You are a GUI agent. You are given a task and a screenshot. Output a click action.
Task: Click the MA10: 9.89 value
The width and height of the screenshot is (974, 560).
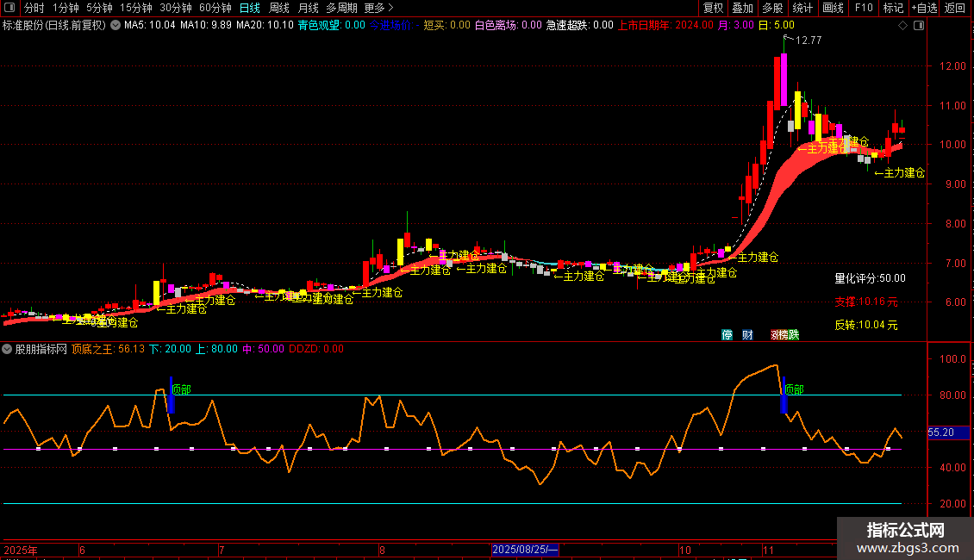[206, 26]
